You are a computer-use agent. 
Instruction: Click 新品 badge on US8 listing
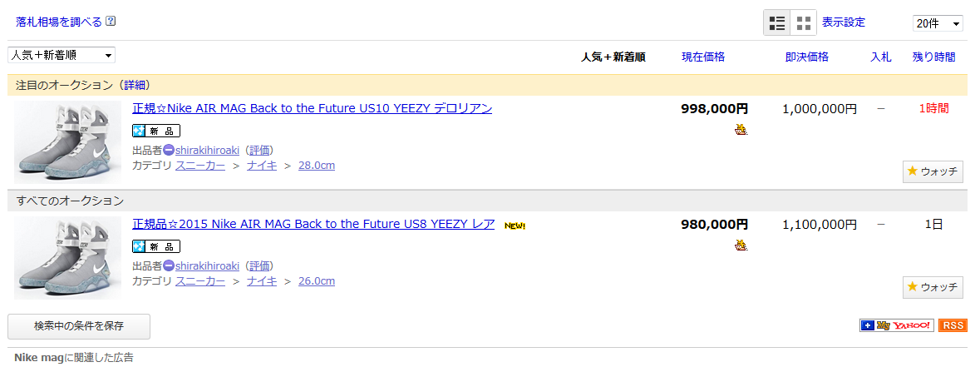click(x=156, y=246)
